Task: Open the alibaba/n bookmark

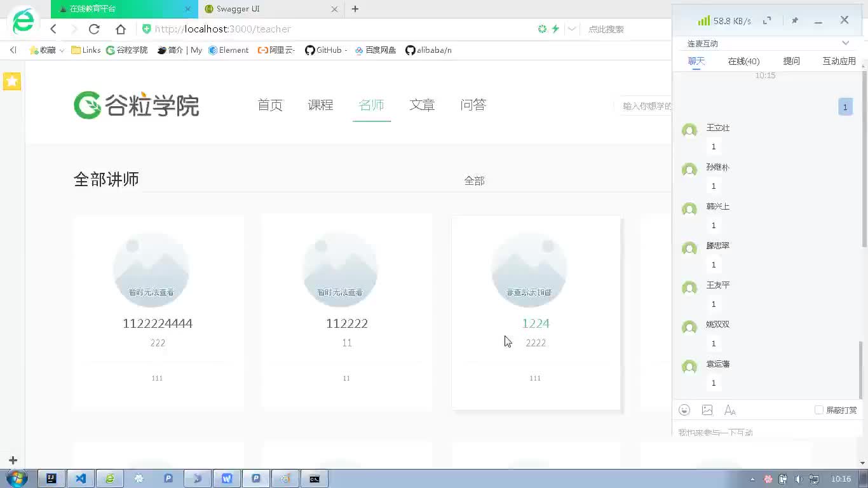Action: (428, 50)
